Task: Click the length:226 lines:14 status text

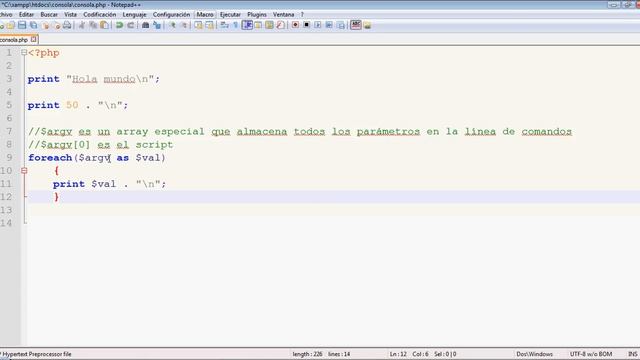Action: (x=321, y=354)
